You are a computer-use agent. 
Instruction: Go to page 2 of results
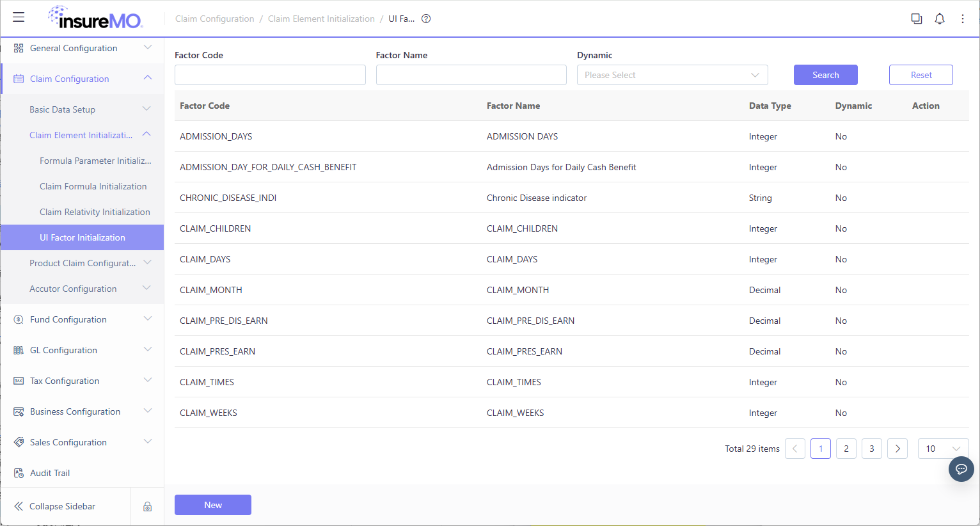click(846, 449)
